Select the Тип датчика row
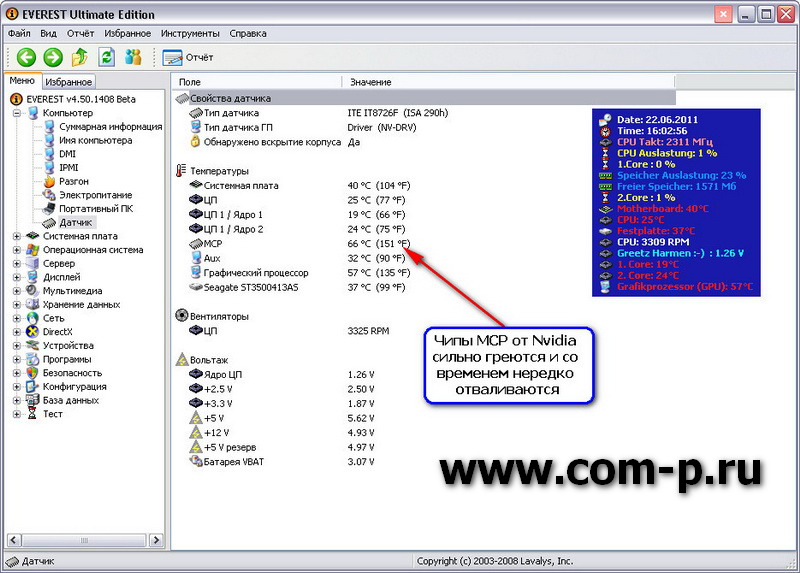 pyautogui.click(x=319, y=113)
